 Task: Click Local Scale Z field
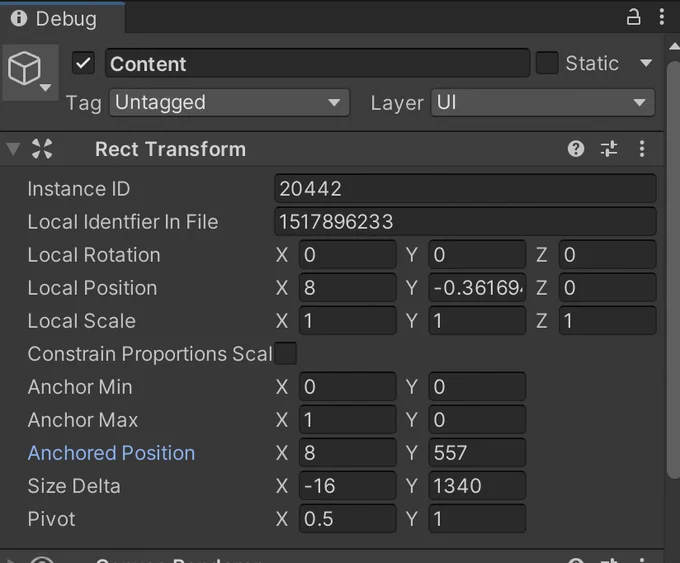(608, 321)
